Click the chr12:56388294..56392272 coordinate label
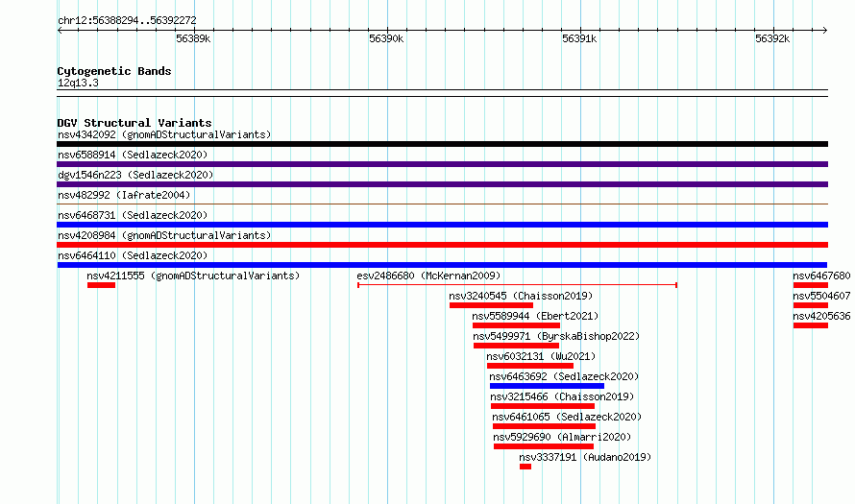This screenshot has width=855, height=504. (127, 20)
